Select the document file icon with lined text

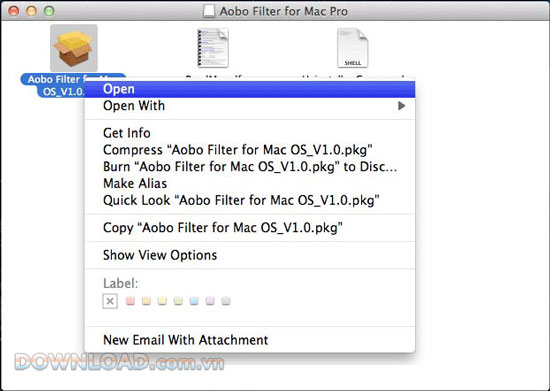coord(213,48)
